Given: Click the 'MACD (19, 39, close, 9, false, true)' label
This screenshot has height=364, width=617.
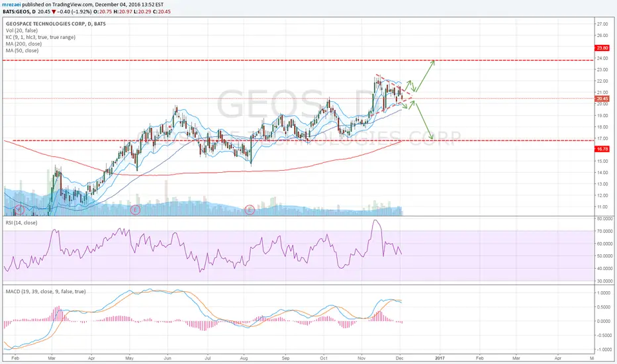Looking at the screenshot, I should (x=46, y=292).
